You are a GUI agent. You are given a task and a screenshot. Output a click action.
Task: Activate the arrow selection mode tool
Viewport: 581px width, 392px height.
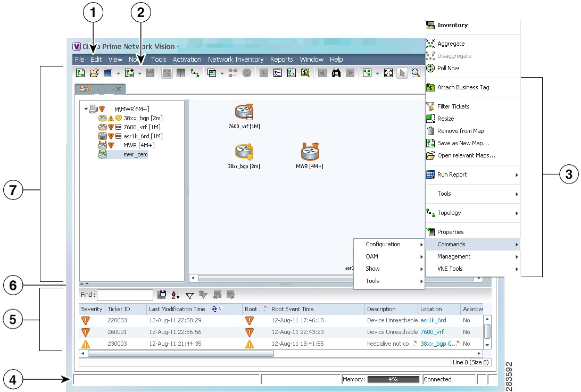[402, 73]
